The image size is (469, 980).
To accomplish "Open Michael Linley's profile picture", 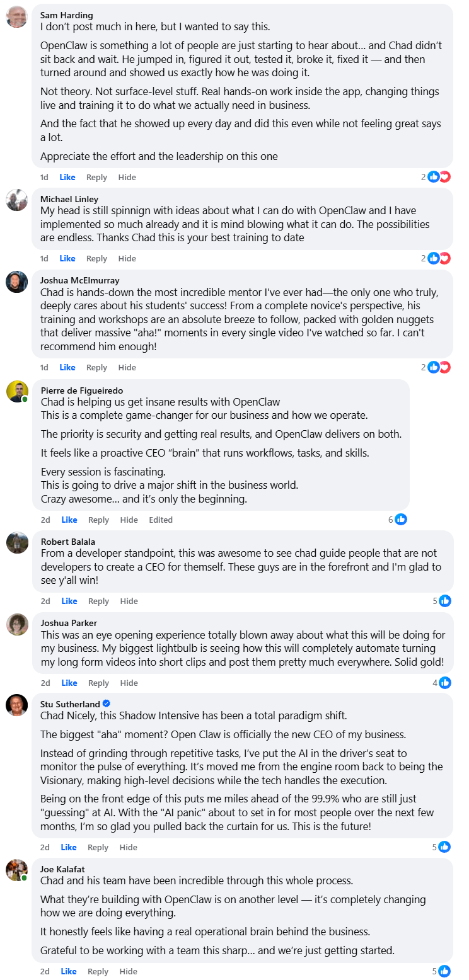I will (16, 200).
